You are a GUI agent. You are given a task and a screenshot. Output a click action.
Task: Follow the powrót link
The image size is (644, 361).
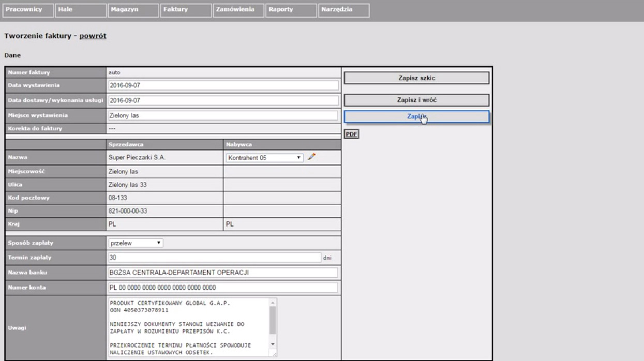93,36
